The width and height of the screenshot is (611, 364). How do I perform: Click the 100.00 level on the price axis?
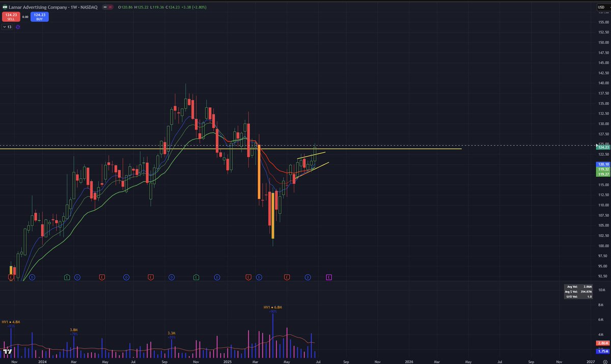click(x=603, y=246)
